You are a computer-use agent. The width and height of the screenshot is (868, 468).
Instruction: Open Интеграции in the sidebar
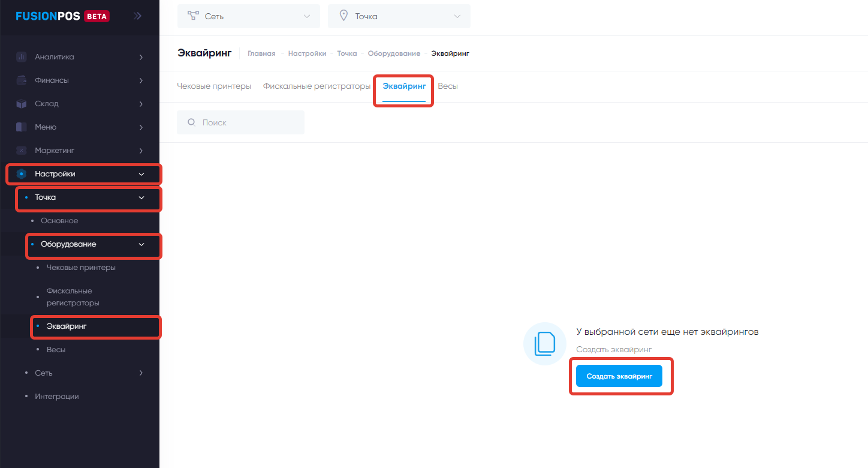coord(57,397)
